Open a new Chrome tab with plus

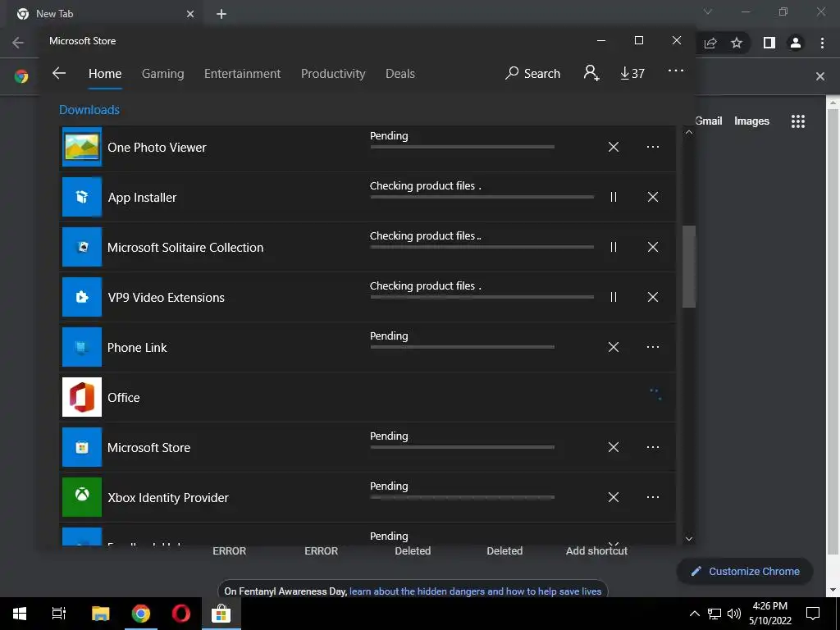coord(221,14)
